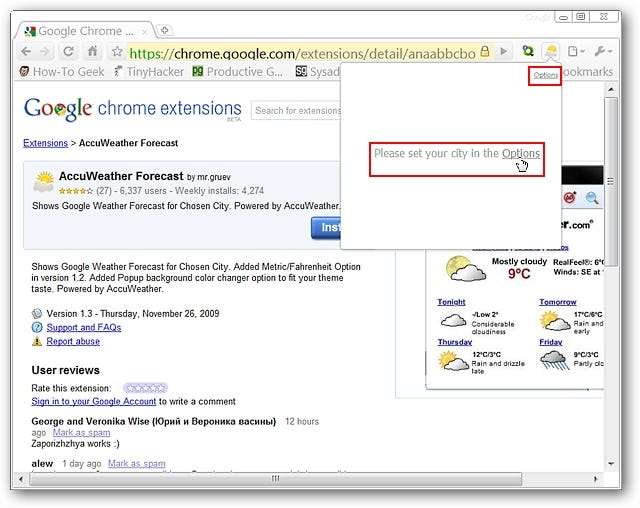This screenshot has height=508, width=640.
Task: Click the horizontal scrollbar thumb
Action: tap(276, 479)
